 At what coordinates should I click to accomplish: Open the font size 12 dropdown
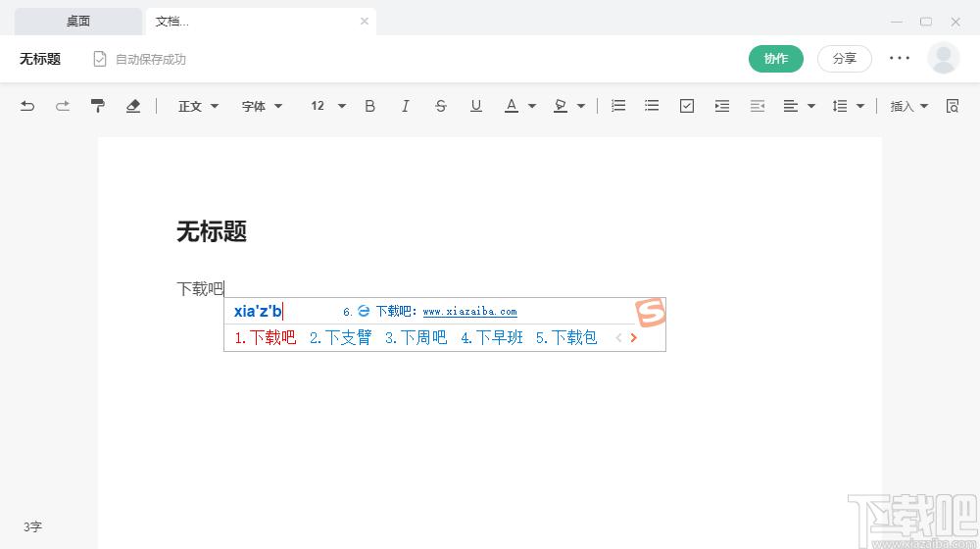pyautogui.click(x=328, y=106)
